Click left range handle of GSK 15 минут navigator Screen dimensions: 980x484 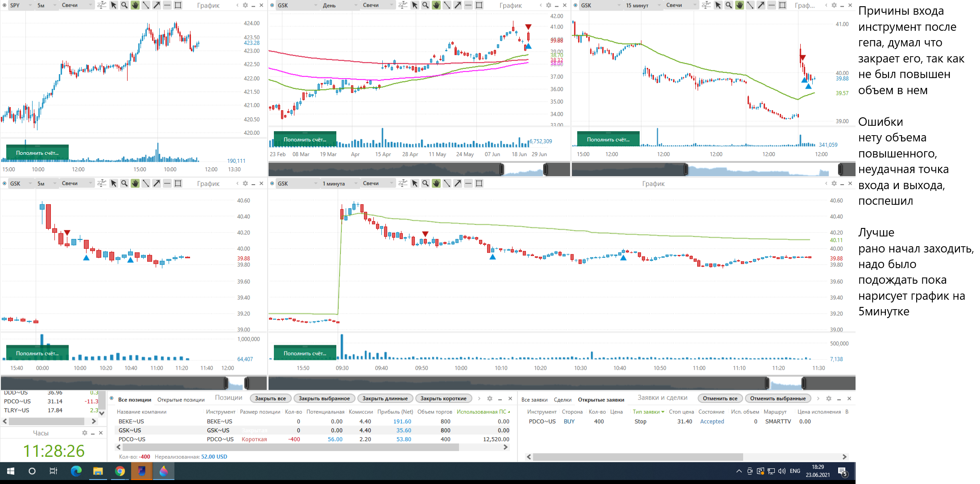click(x=686, y=169)
